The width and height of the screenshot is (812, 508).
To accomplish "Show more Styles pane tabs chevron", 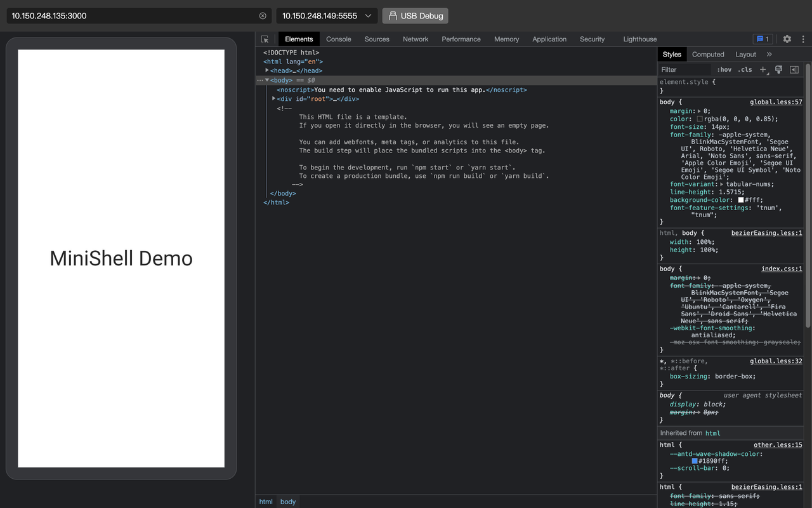I will point(769,55).
